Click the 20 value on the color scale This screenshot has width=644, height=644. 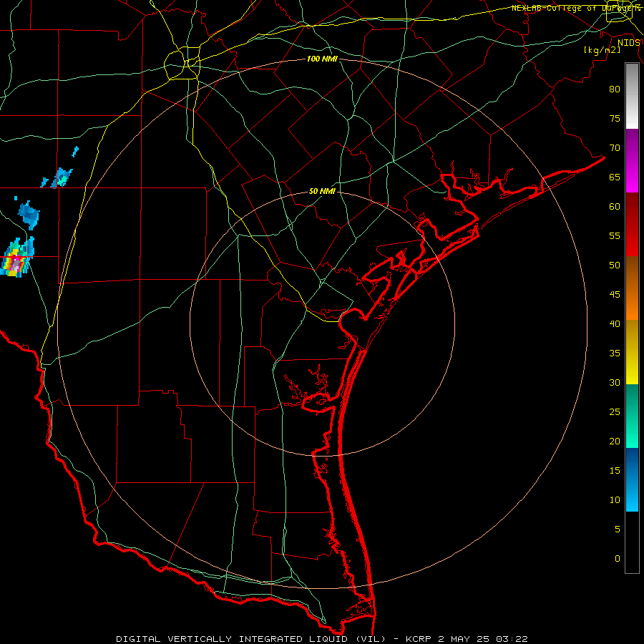click(x=615, y=441)
